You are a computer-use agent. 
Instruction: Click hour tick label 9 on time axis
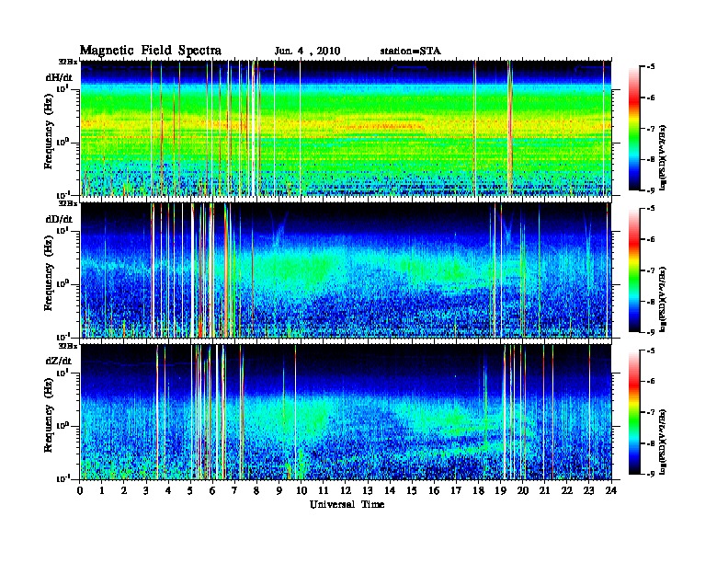279,490
